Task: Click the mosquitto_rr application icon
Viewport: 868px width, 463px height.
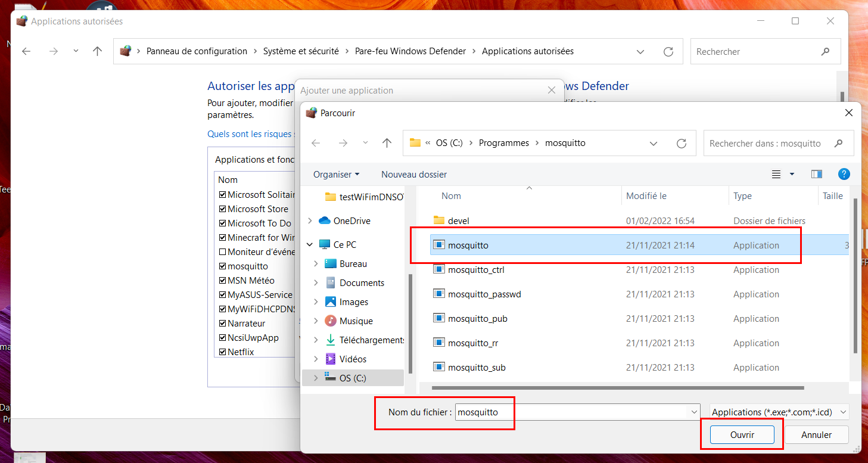Action: 439,343
